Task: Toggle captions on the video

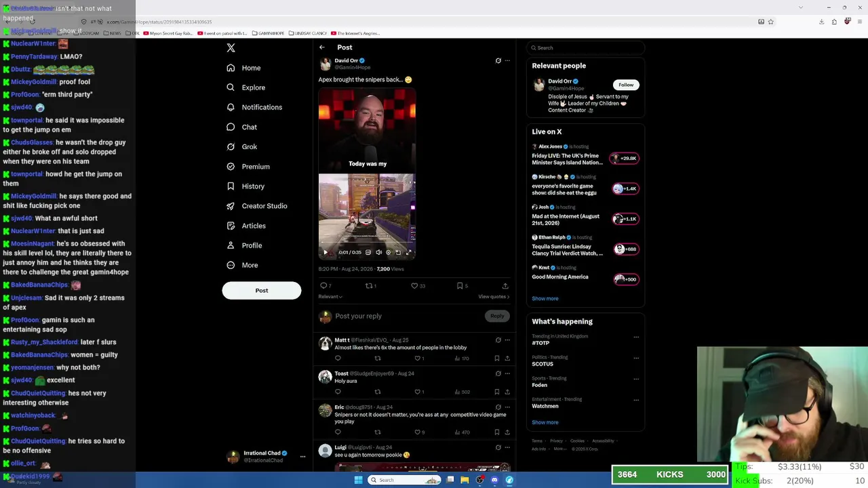Action: (368, 252)
